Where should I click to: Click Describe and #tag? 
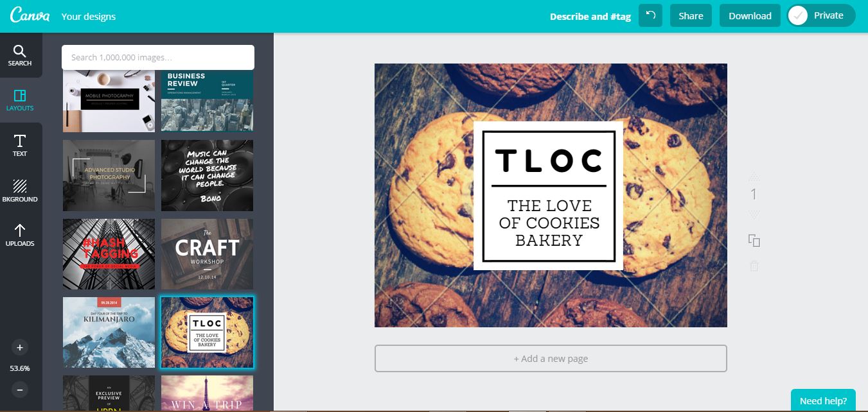(x=590, y=17)
